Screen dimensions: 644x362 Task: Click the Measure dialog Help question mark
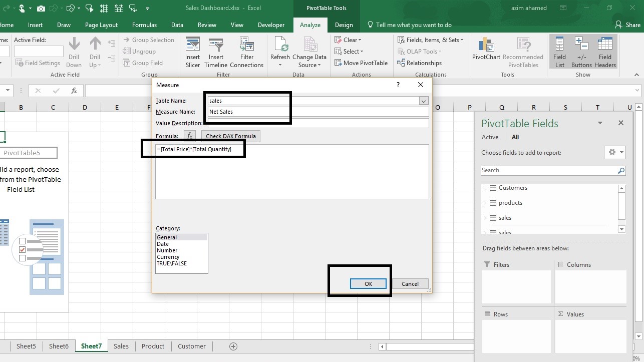click(x=398, y=85)
